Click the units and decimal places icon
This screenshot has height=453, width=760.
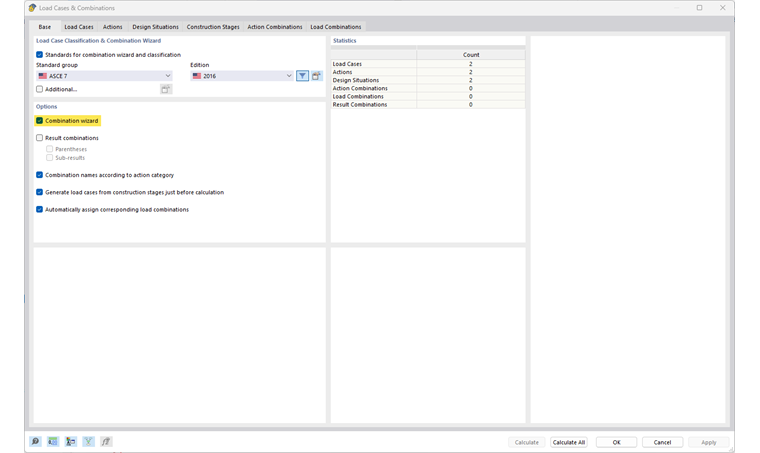[53, 441]
